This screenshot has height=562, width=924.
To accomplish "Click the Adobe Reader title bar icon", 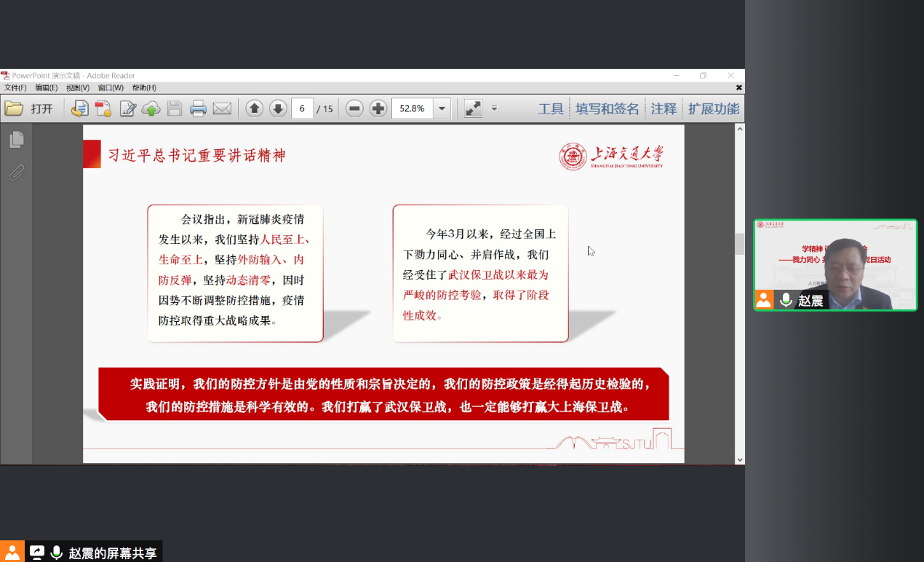I will tap(6, 76).
